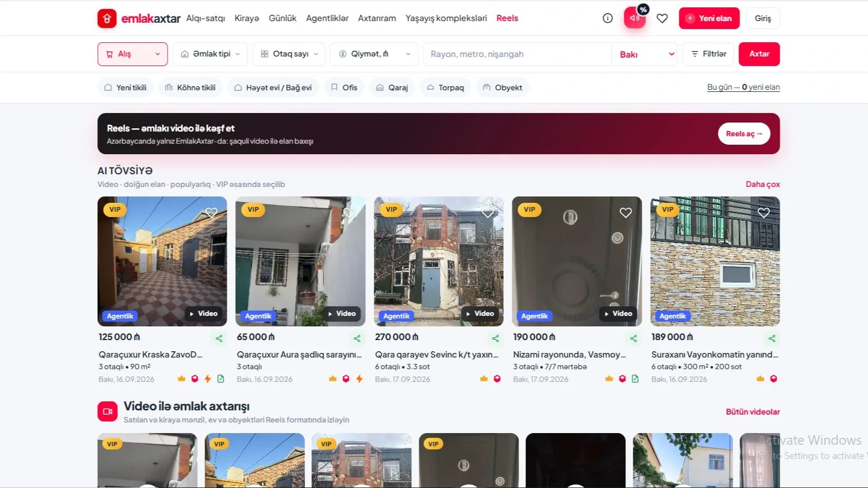Open the Qiymət price dropdown
This screenshot has width=868, height=488.
pyautogui.click(x=374, y=54)
